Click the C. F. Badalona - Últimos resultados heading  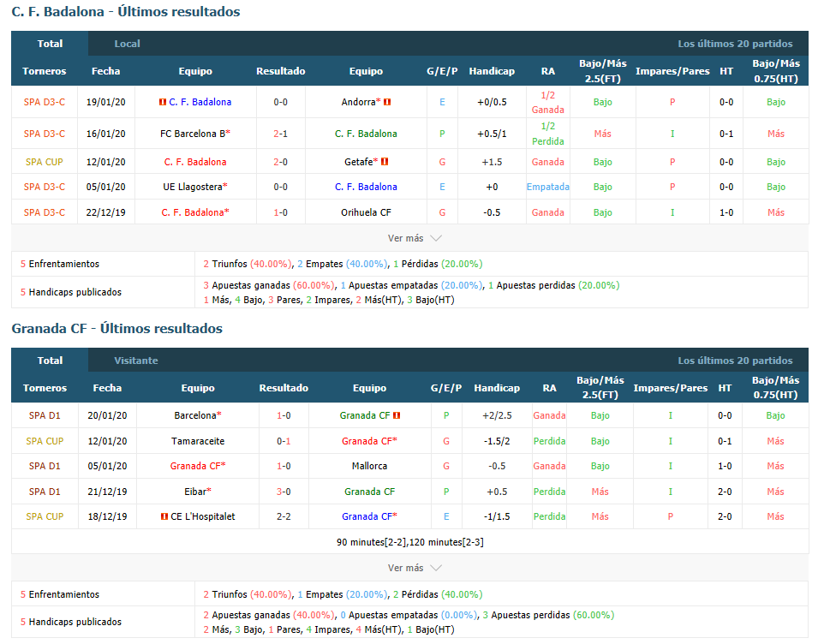pos(125,12)
